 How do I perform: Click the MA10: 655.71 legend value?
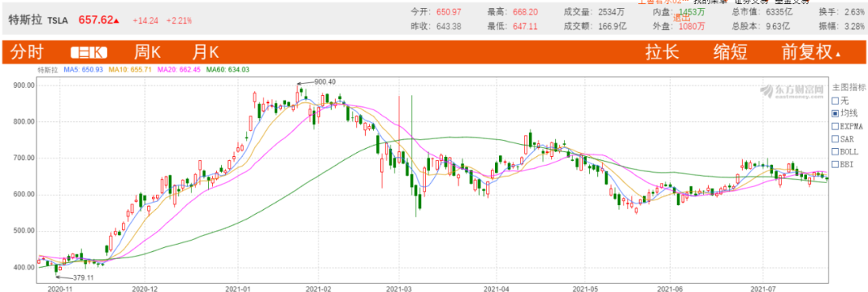[x=129, y=70]
